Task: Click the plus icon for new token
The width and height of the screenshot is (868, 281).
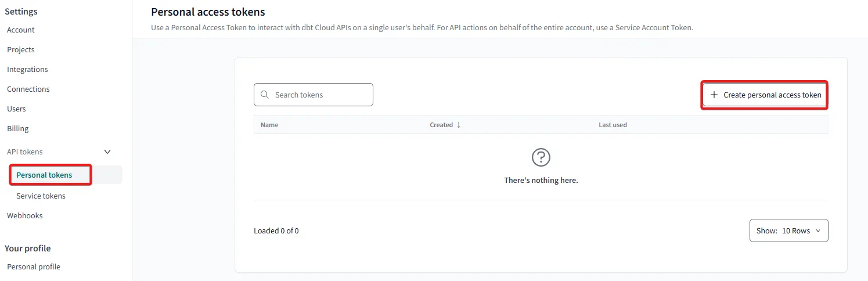Action: point(714,95)
